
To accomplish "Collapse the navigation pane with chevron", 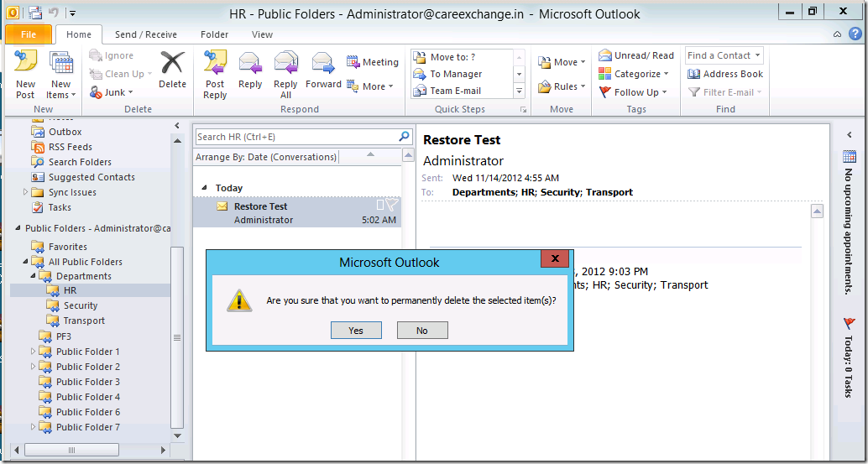I will pyautogui.click(x=177, y=125).
